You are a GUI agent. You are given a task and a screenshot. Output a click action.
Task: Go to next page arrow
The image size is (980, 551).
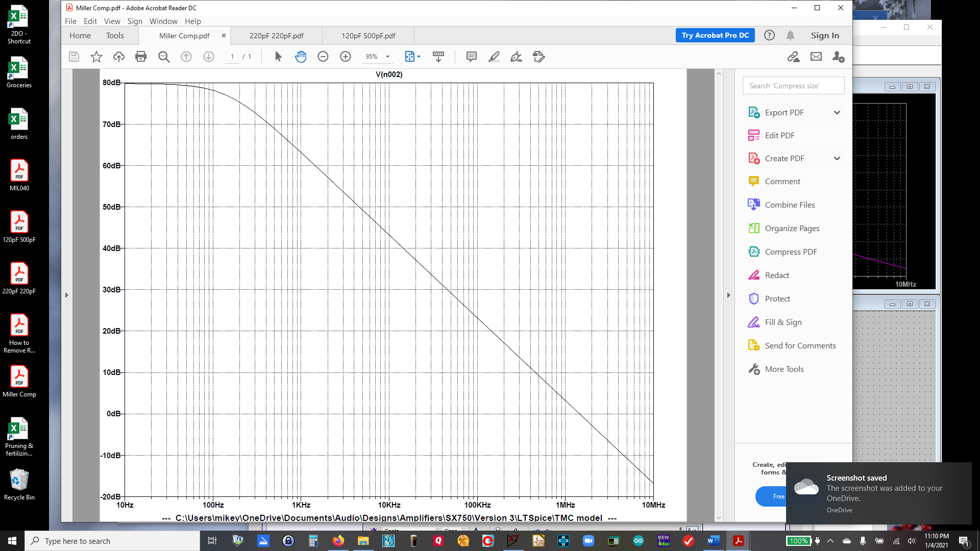point(209,57)
